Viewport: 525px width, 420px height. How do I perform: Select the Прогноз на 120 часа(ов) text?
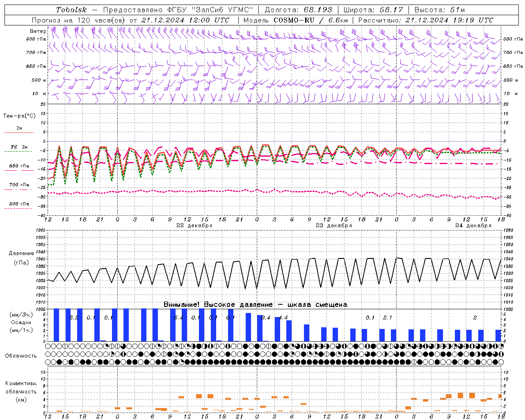[76, 20]
